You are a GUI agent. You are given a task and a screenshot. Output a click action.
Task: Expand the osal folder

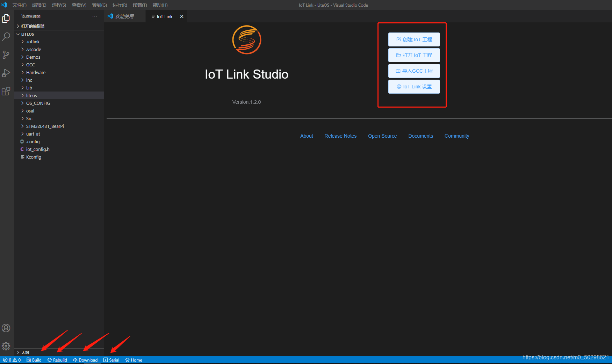tap(59, 111)
